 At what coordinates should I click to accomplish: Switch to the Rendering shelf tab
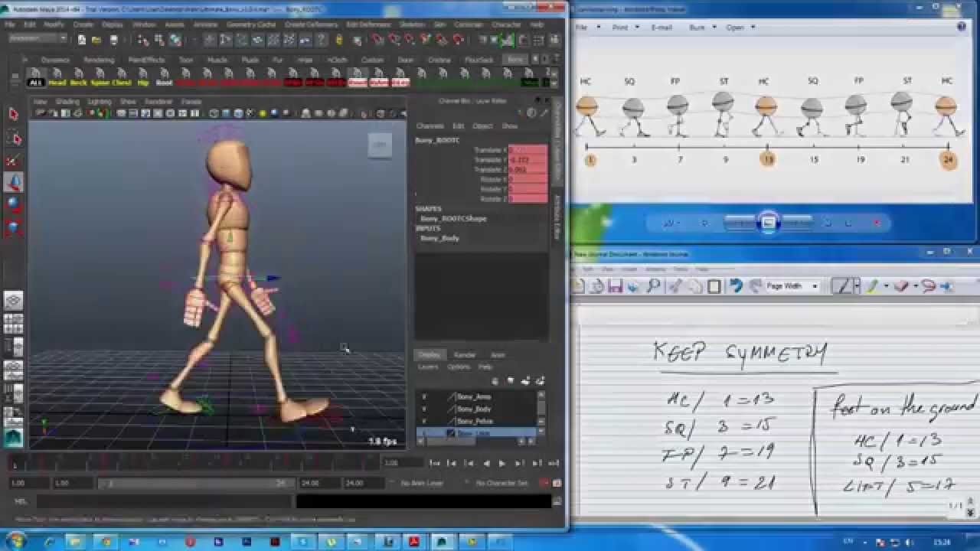coord(99,60)
